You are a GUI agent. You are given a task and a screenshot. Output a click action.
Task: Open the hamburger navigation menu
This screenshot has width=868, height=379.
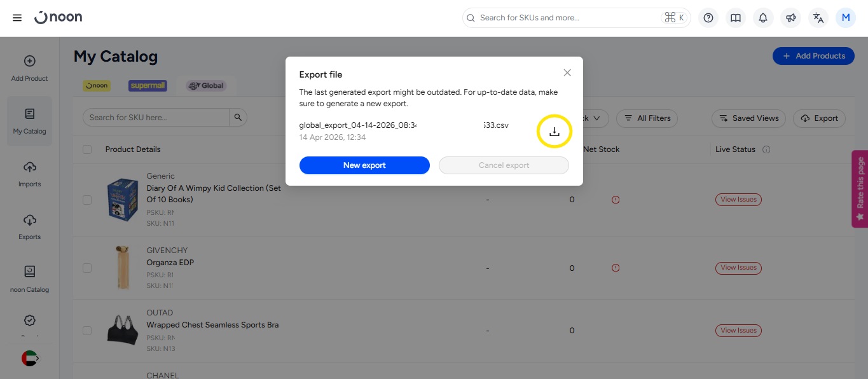click(x=17, y=18)
